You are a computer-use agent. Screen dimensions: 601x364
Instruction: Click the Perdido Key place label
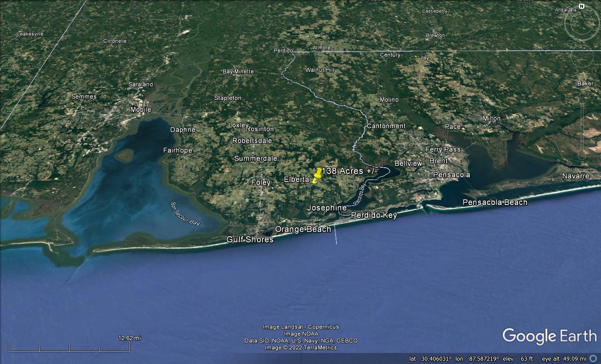(374, 215)
